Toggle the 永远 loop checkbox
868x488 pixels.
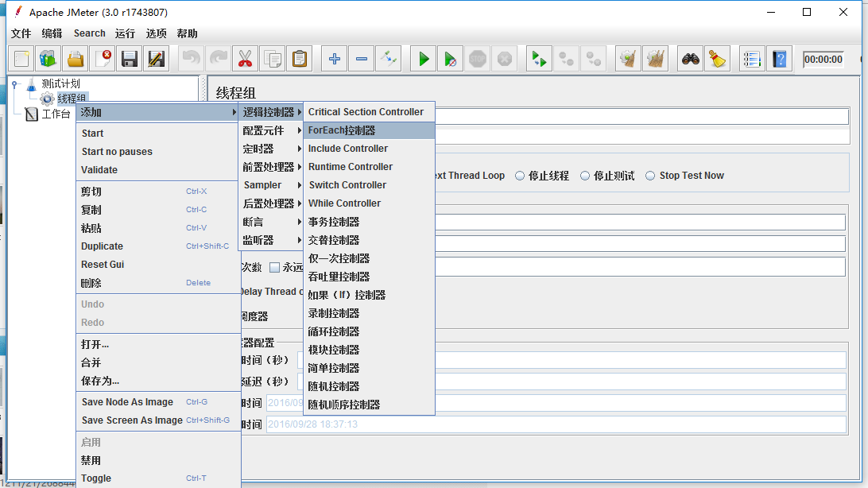pyautogui.click(x=274, y=268)
